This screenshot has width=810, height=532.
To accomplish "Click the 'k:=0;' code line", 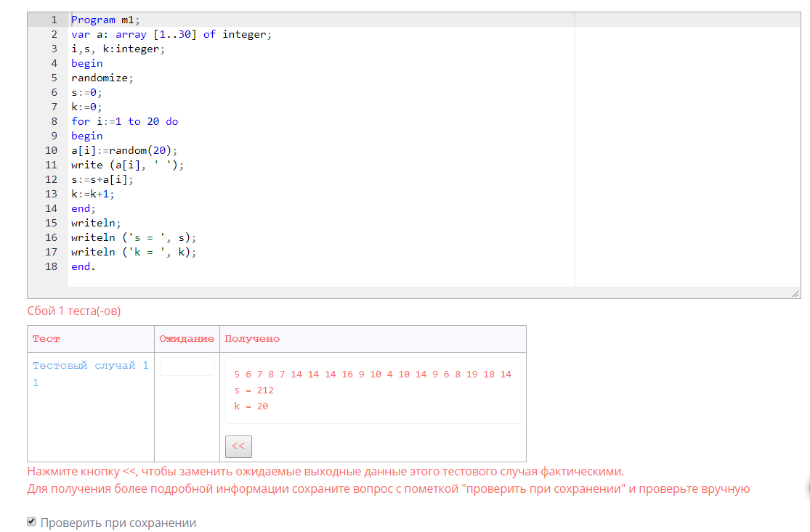I will 86,107.
